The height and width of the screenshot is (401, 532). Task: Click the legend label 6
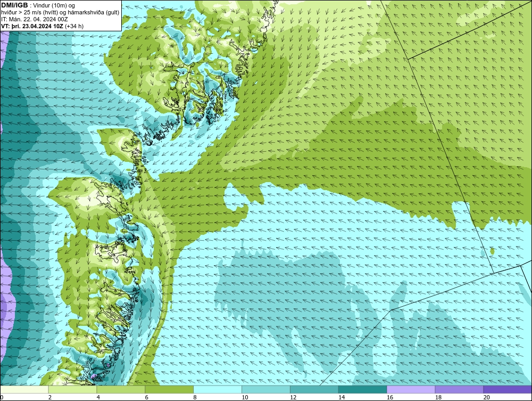147,397
